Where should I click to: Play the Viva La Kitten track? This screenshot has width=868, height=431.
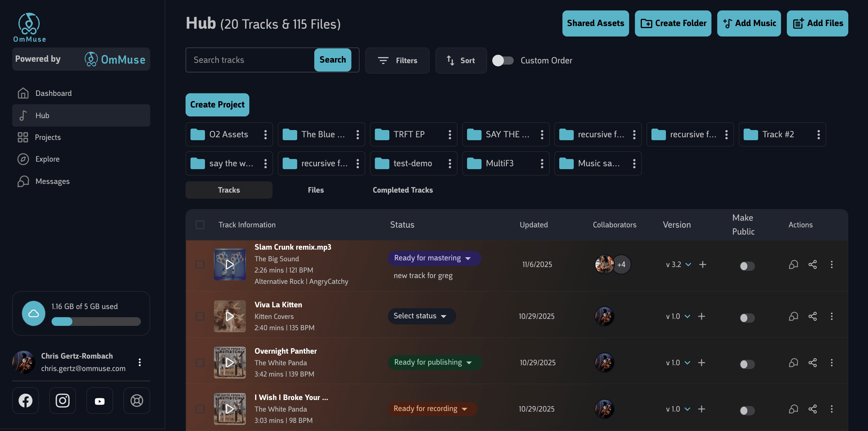(230, 316)
